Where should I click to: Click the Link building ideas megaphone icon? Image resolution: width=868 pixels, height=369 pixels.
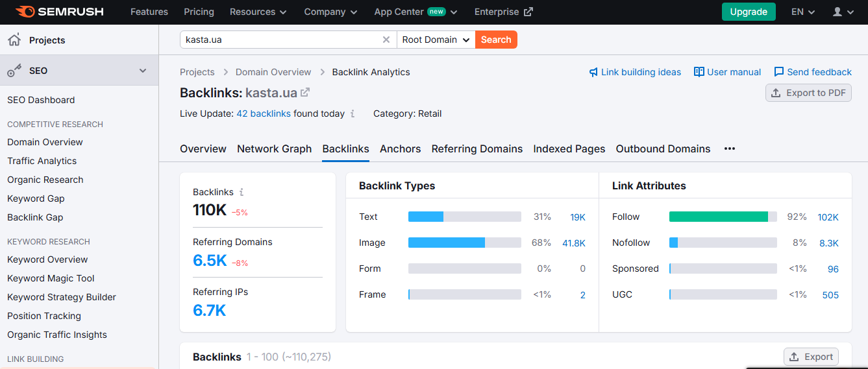(593, 72)
